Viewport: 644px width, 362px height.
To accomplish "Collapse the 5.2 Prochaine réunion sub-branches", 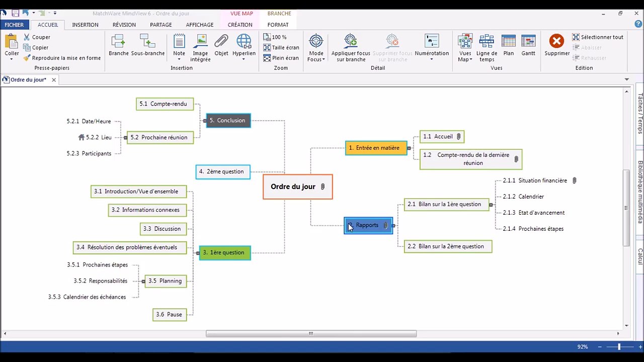I will (125, 138).
